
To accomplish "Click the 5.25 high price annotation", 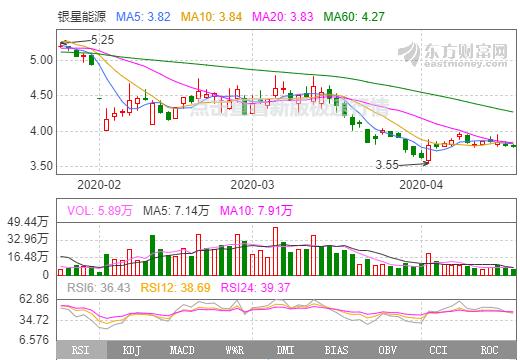I will (x=102, y=40).
